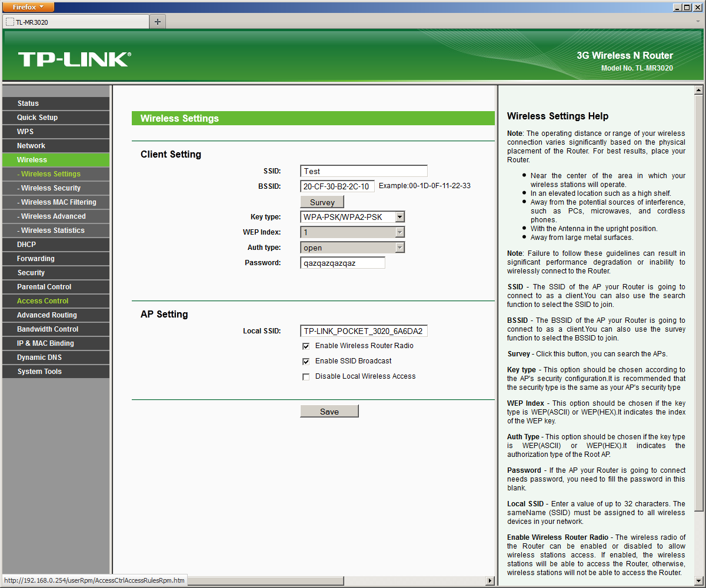Open Bandwidth Control settings
Screen dimensions: 706x588
pyautogui.click(x=56, y=329)
